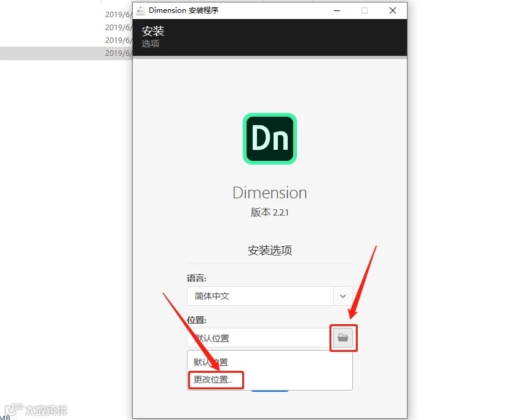
Task: Maximize the Dimension installer window
Action: pos(365,10)
